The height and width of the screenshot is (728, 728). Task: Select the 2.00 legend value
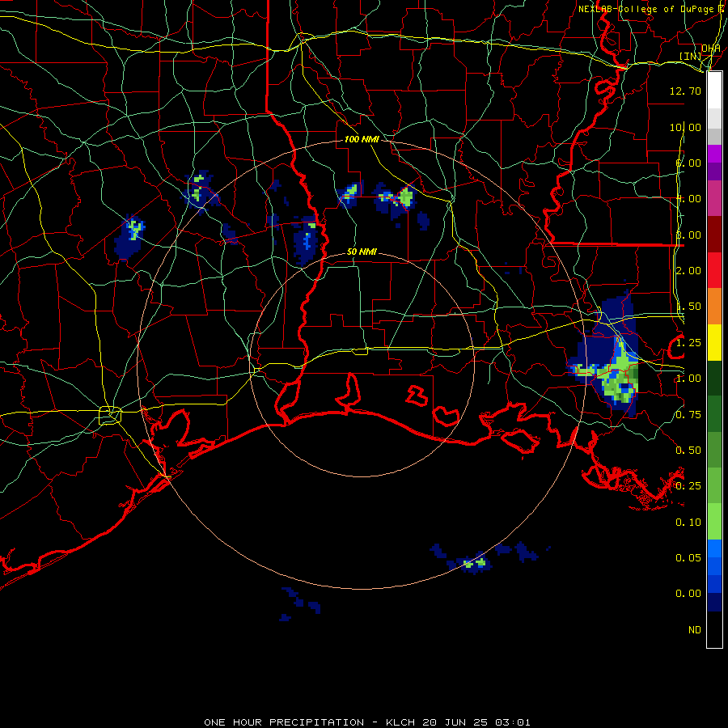pyautogui.click(x=688, y=271)
